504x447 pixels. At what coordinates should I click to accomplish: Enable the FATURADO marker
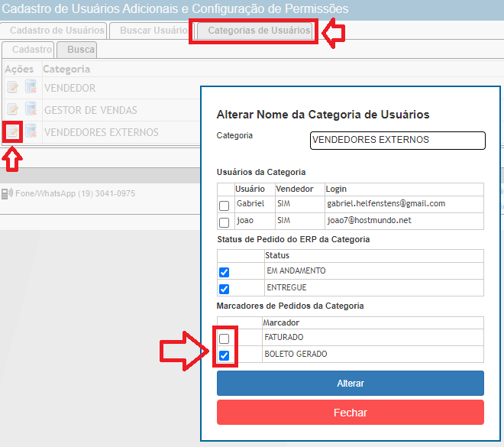[224, 338]
